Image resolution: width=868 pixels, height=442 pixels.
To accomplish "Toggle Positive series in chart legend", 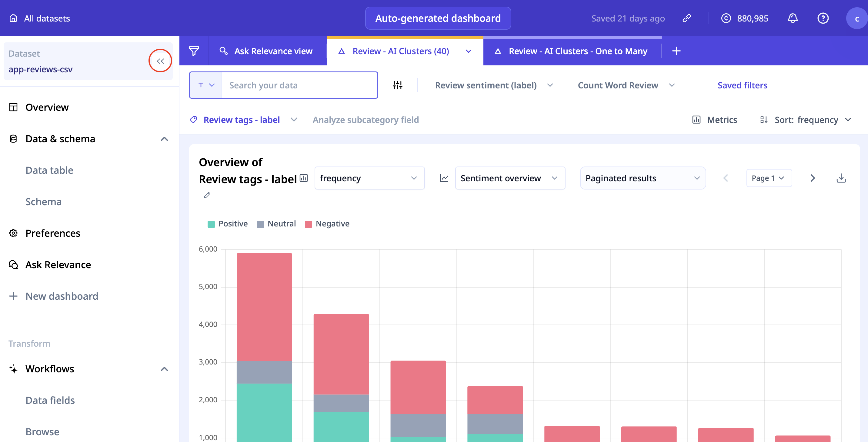I will tap(228, 224).
